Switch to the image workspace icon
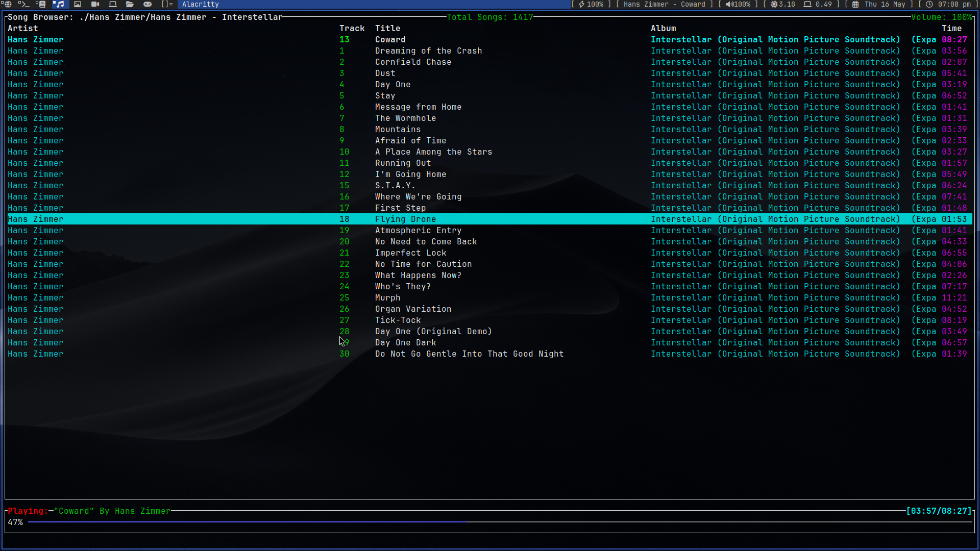This screenshot has height=551, width=980. tap(77, 4)
